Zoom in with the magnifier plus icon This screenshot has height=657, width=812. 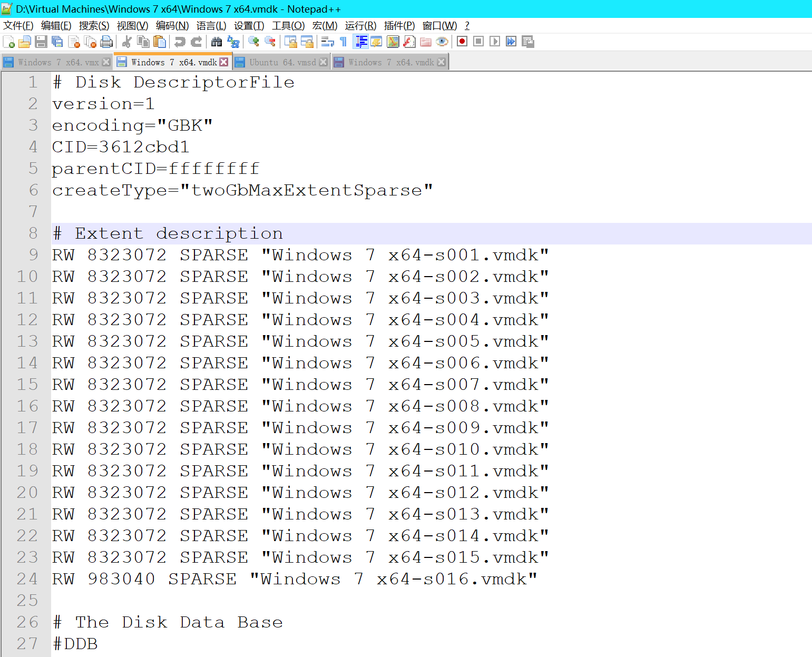pos(253,42)
